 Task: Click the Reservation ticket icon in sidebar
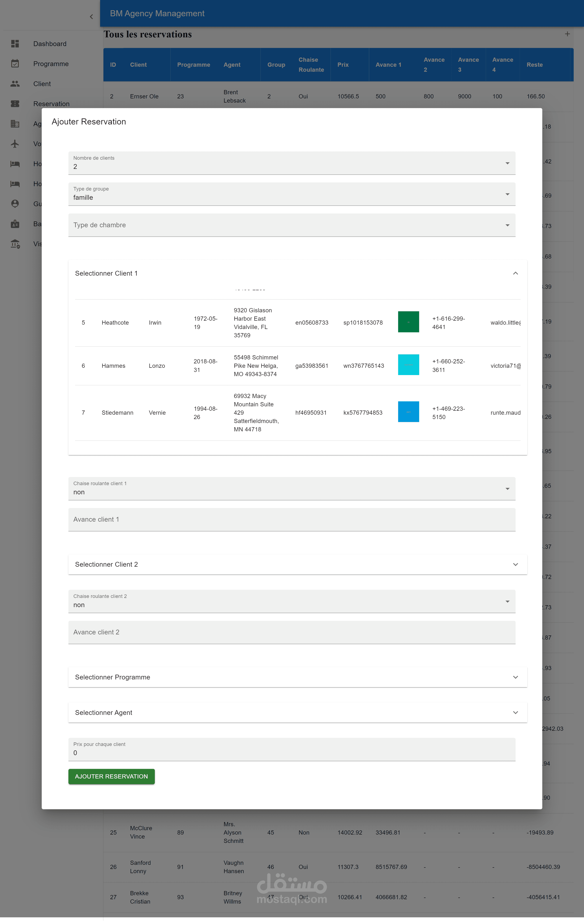(x=15, y=104)
